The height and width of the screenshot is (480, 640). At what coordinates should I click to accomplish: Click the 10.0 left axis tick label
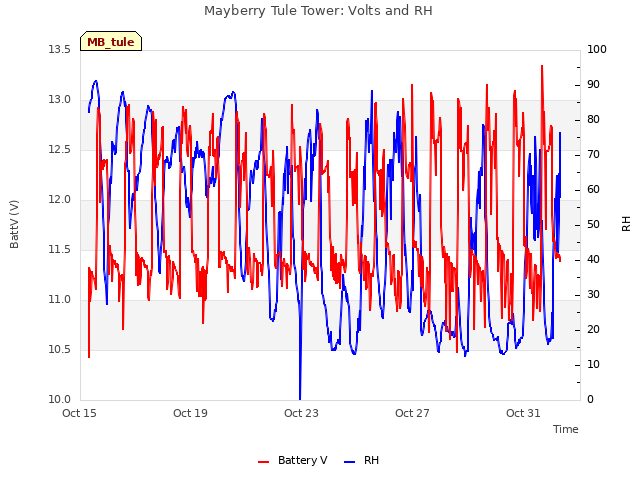click(x=60, y=400)
